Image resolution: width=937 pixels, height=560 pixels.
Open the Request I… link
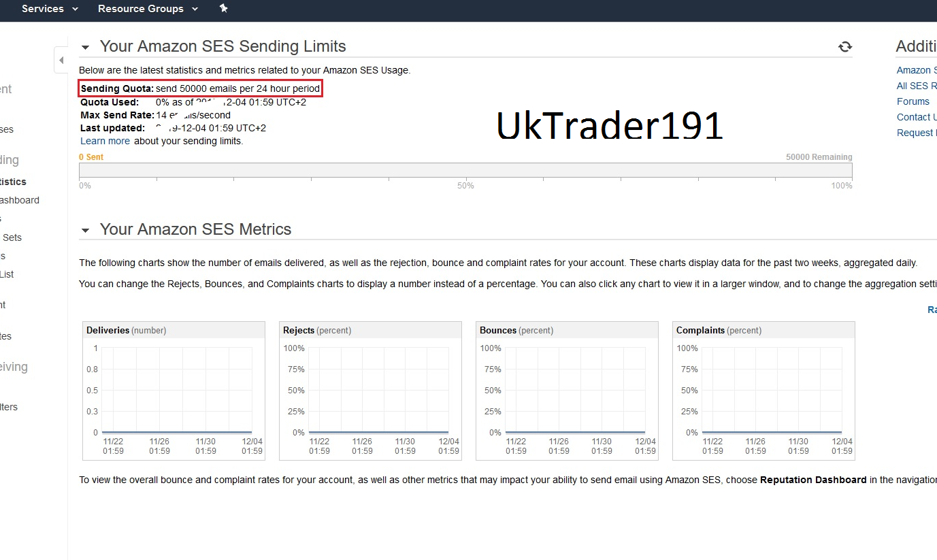(917, 133)
